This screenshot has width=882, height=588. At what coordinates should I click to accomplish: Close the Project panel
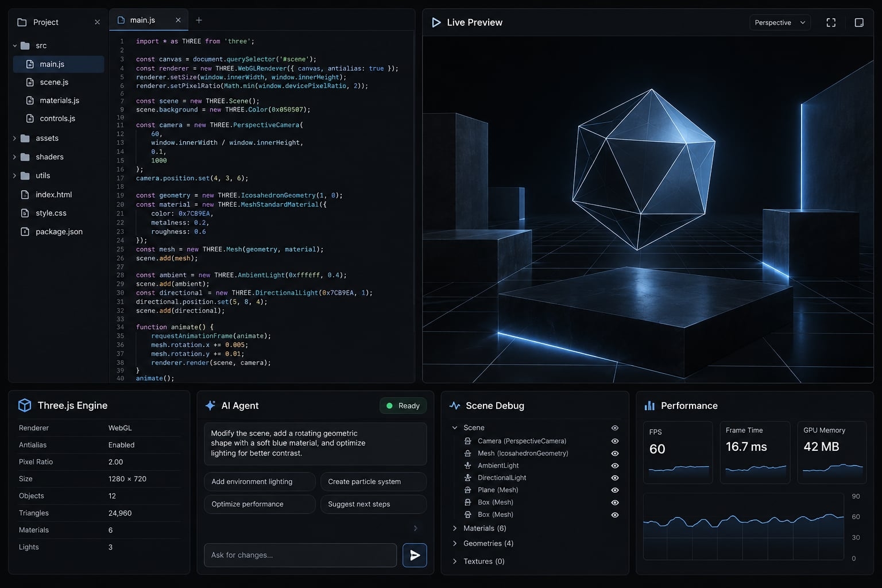[x=97, y=22]
